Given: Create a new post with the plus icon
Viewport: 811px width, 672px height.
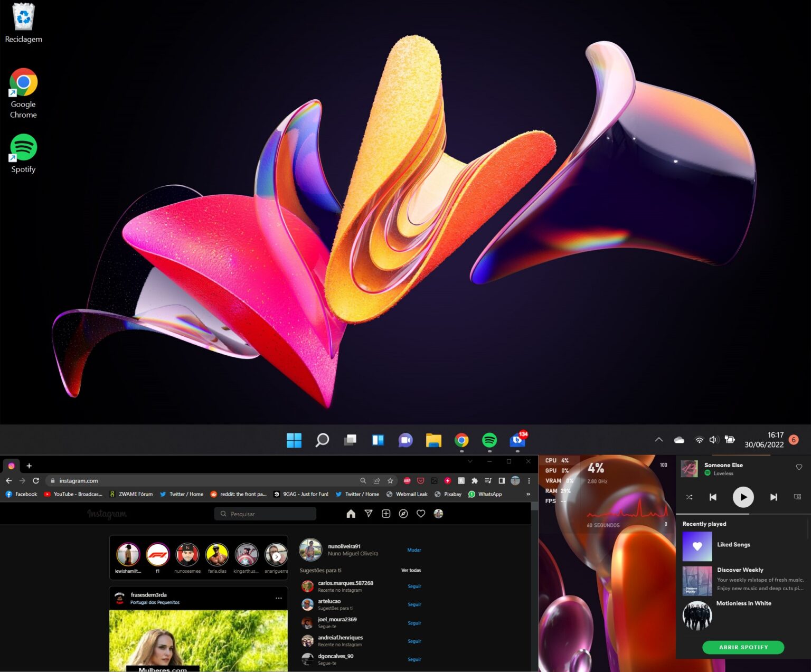Looking at the screenshot, I should pos(386,514).
